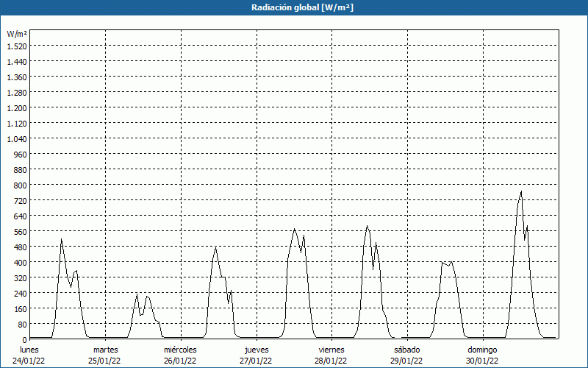Click the 'miércoles' day label
588x368 pixels.
180,350
